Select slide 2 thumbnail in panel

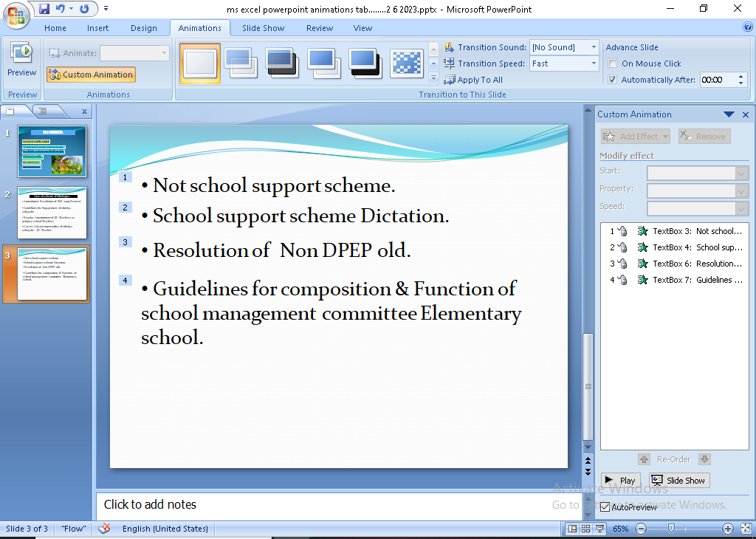tap(52, 212)
